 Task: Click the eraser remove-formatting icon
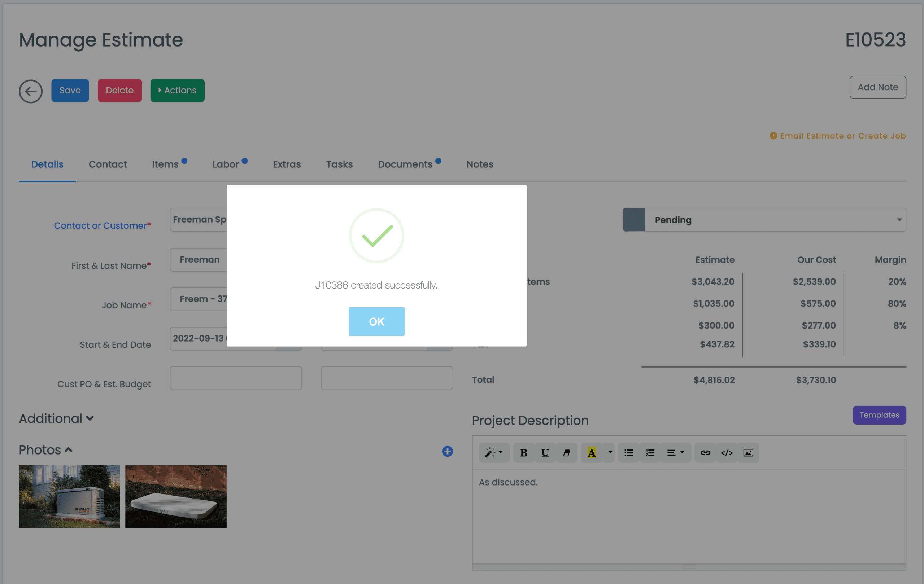point(566,452)
